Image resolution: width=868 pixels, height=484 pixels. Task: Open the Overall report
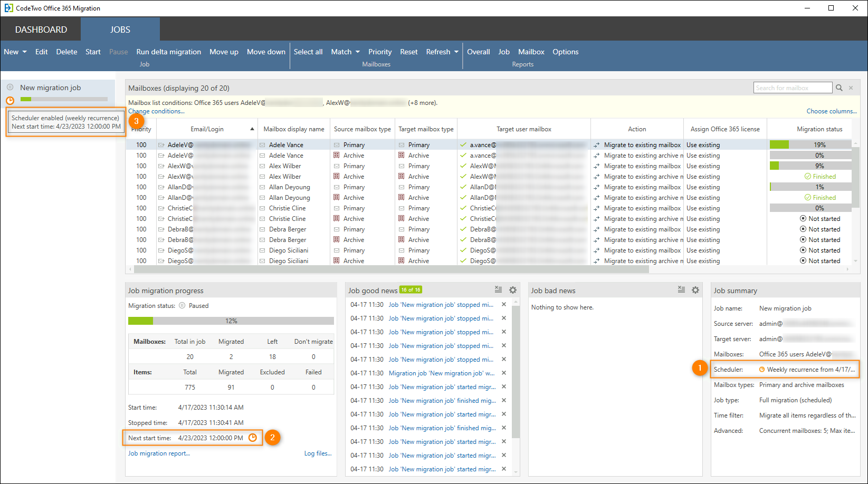[x=479, y=52]
